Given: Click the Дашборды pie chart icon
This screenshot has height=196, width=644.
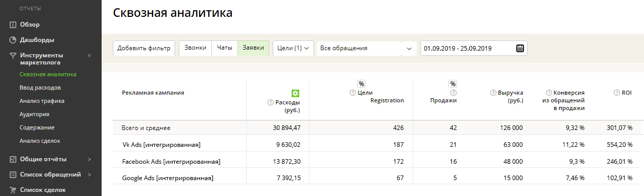Looking at the screenshot, I should 13,40.
